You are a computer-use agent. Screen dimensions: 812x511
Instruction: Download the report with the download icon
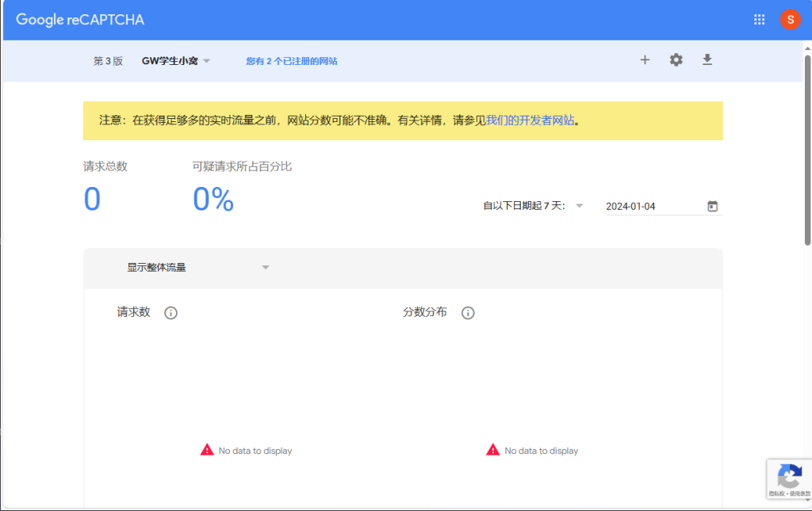coord(707,60)
